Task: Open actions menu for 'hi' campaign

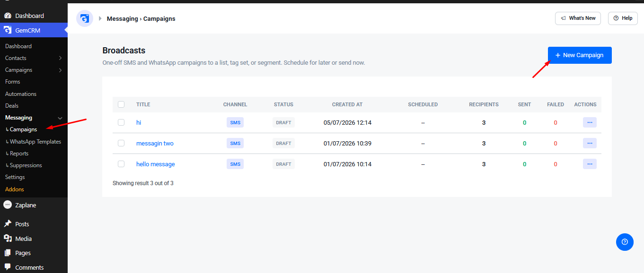Action: [x=590, y=122]
